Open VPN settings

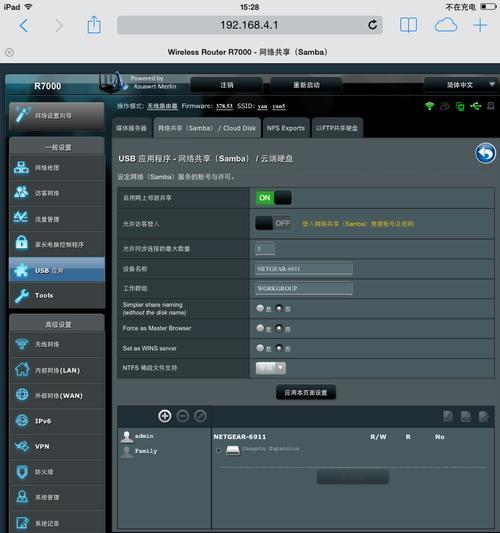57,447
